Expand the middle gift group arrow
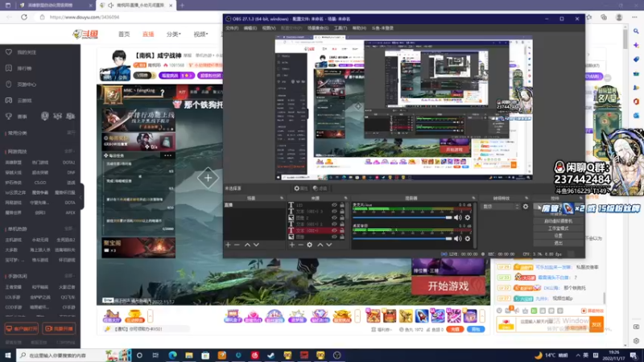 pos(357,316)
